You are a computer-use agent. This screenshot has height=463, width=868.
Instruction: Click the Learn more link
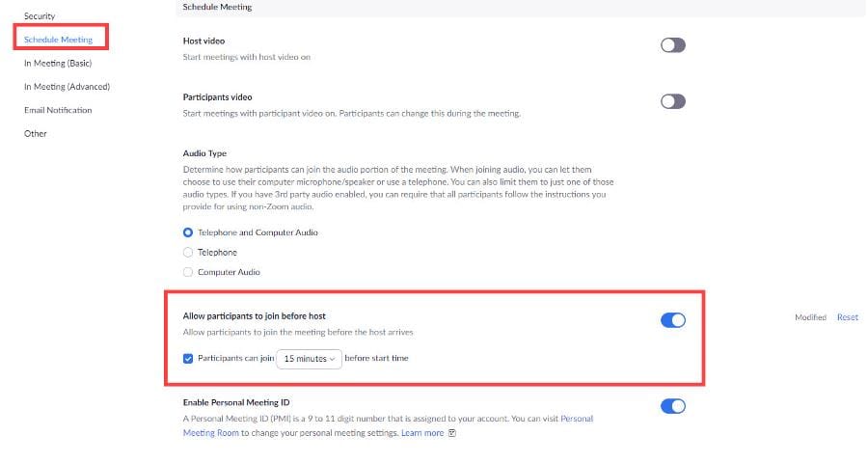[422, 433]
